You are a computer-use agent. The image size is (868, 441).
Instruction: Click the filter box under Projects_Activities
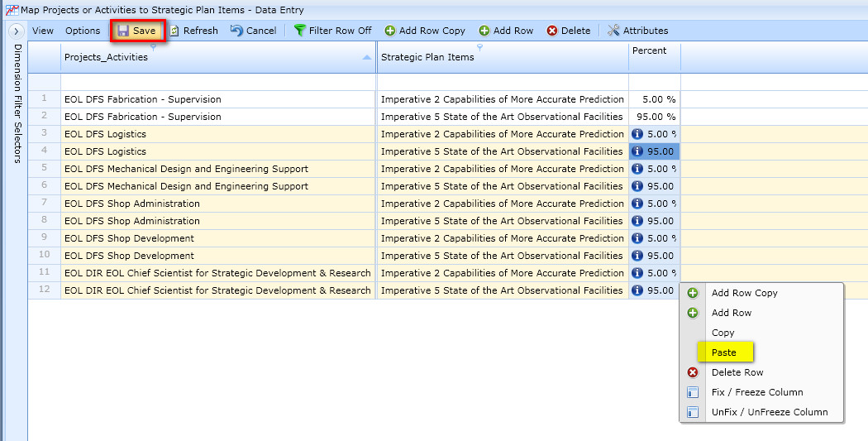tap(218, 82)
